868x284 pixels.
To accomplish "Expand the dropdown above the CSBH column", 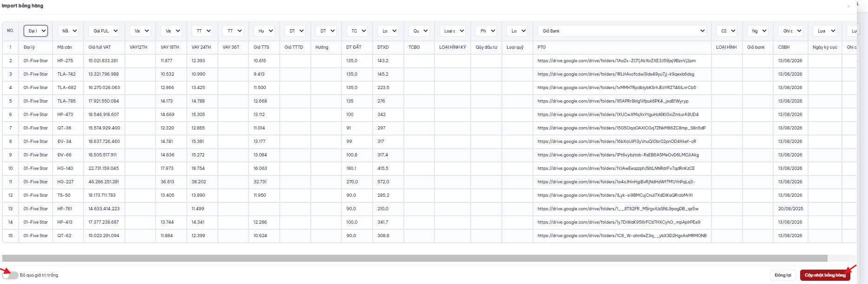I will (791, 31).
